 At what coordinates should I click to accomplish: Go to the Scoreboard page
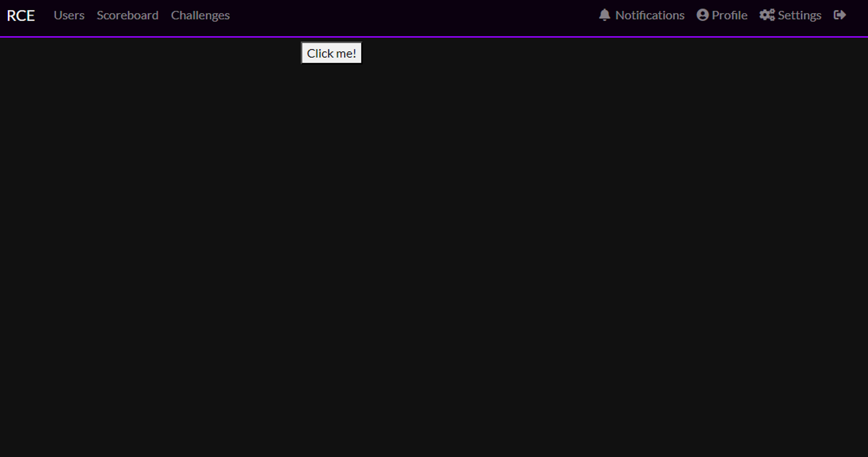(128, 16)
